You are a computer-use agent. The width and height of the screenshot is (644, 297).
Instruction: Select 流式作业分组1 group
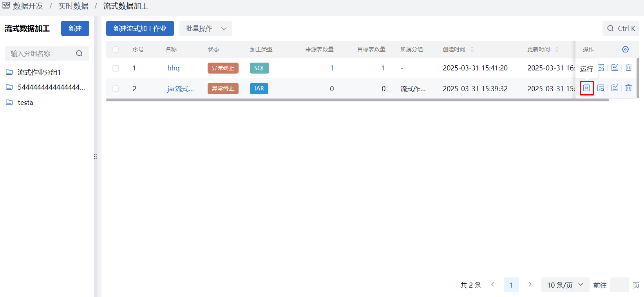coord(39,72)
